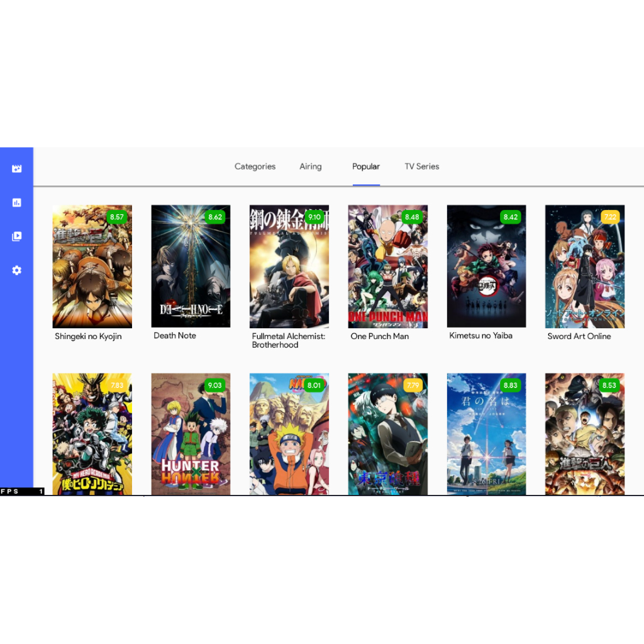Open the Tokyo Ghoul poster
The image size is (644, 644).
click(387, 434)
